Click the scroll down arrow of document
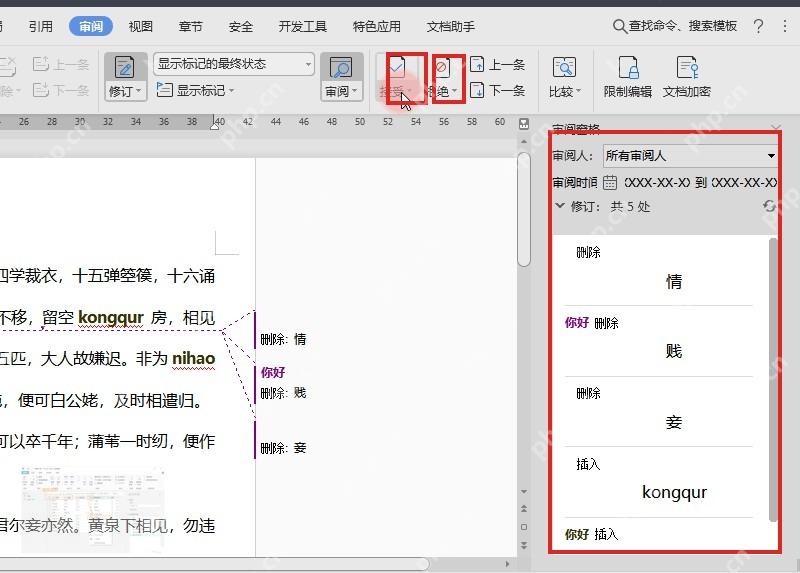800x573 pixels. 523,492
